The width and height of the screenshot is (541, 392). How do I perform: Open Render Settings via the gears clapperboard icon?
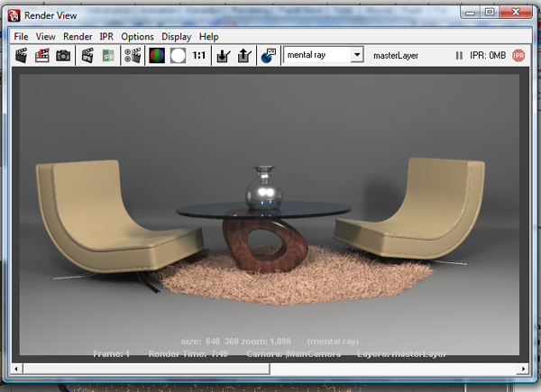click(x=133, y=56)
